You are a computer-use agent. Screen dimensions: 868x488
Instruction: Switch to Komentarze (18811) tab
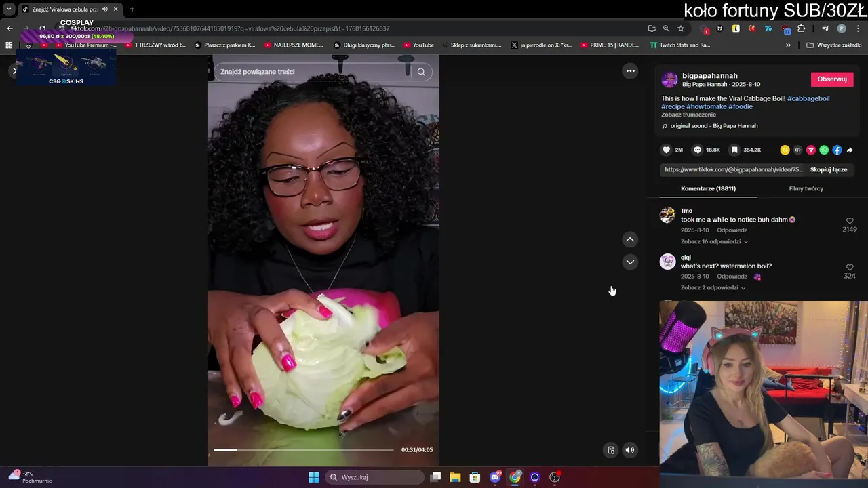pyautogui.click(x=708, y=188)
